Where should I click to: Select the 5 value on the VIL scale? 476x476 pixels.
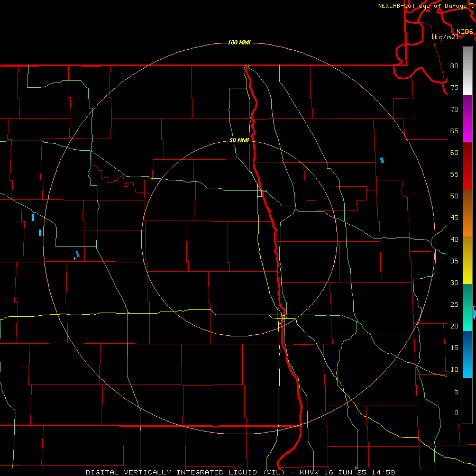click(456, 391)
